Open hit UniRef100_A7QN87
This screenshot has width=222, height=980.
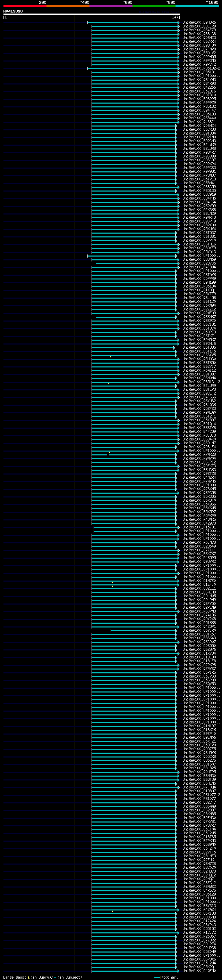click(199, 175)
